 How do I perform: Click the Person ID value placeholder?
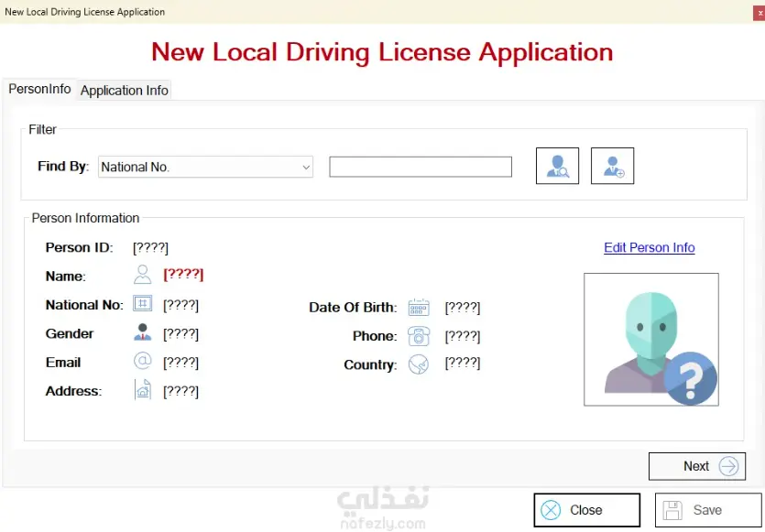coord(151,248)
